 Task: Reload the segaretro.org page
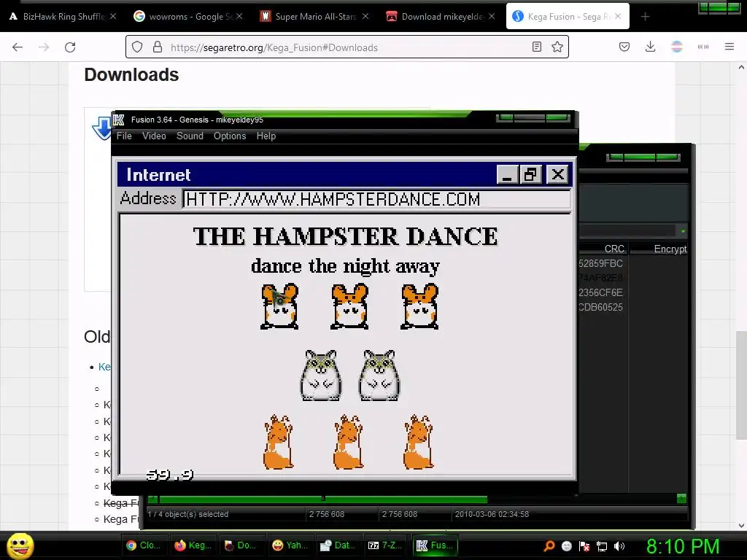(x=70, y=47)
